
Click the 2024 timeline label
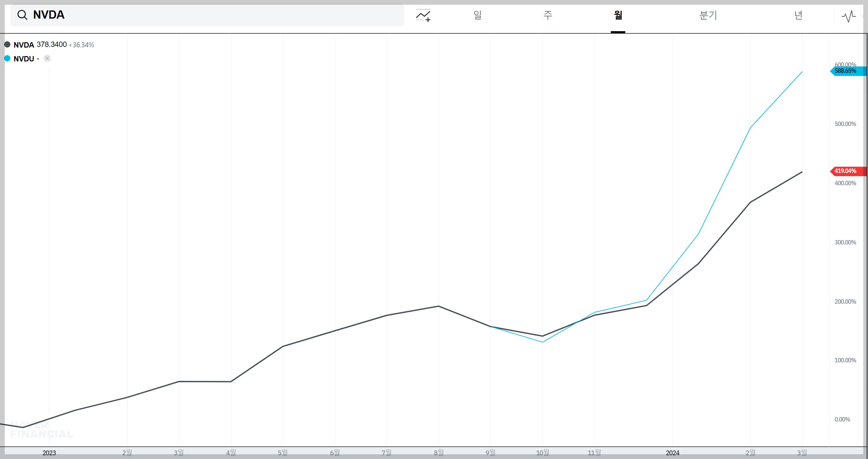pyautogui.click(x=672, y=453)
